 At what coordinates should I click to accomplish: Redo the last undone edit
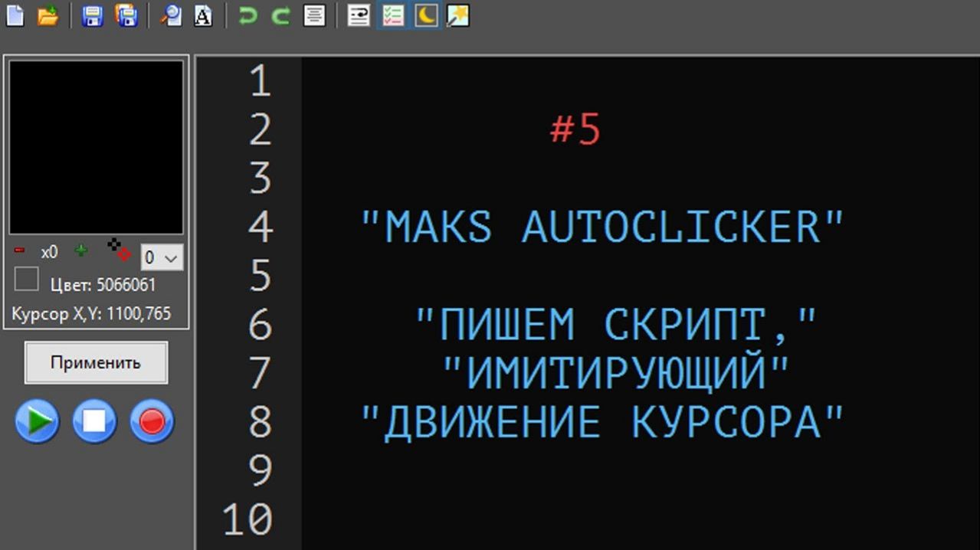280,16
